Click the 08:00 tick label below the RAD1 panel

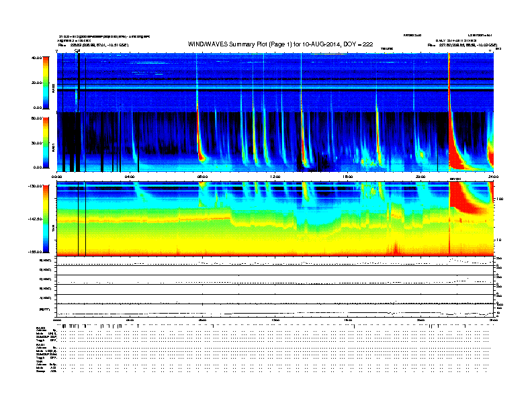tap(202, 177)
